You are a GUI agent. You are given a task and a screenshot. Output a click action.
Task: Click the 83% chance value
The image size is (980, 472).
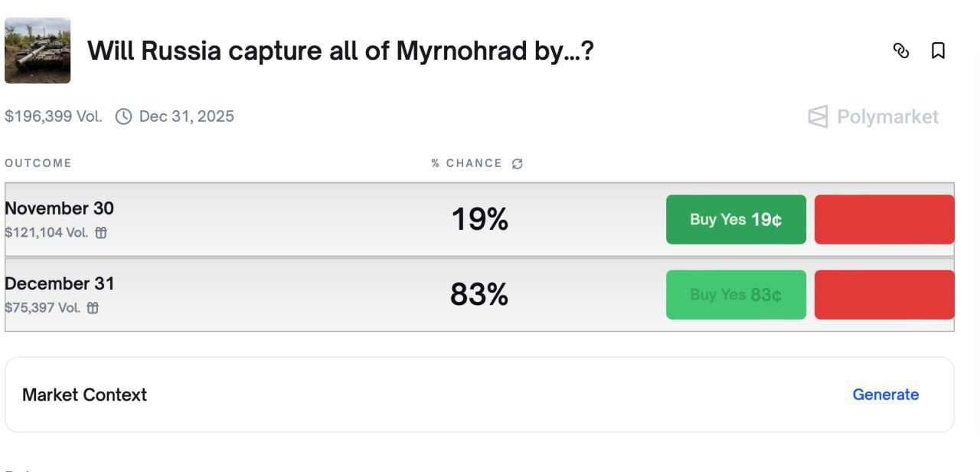click(479, 295)
